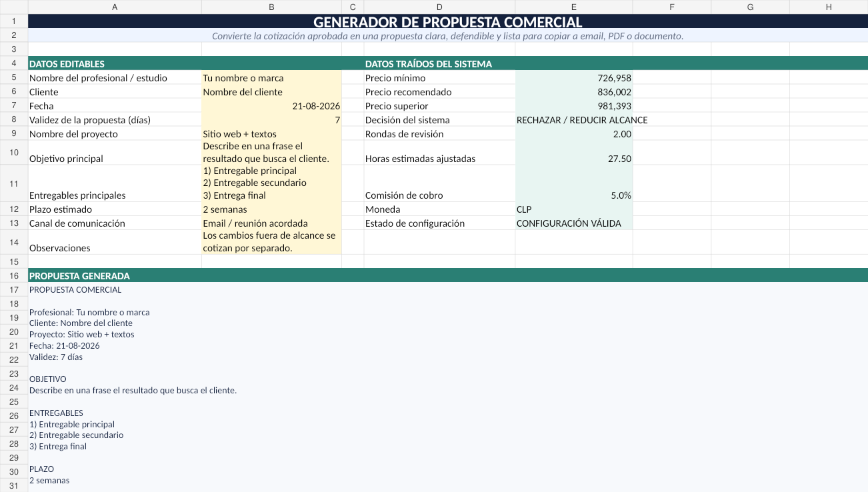Select column C header

[x=353, y=7]
